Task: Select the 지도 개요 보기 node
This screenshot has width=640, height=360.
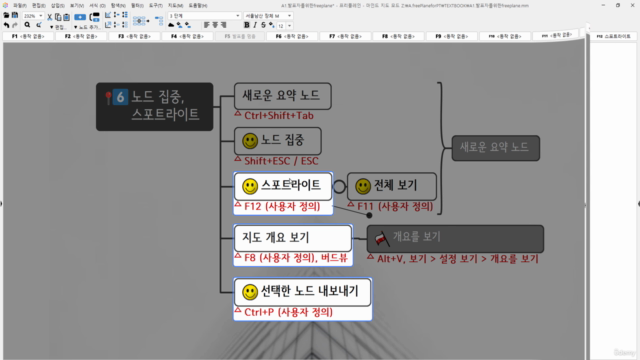Action: tap(293, 238)
